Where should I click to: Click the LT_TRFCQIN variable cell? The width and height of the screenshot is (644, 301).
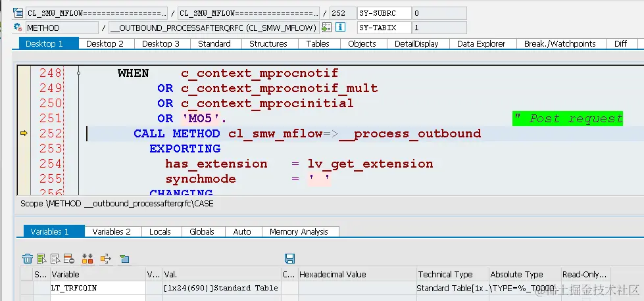[98, 288]
